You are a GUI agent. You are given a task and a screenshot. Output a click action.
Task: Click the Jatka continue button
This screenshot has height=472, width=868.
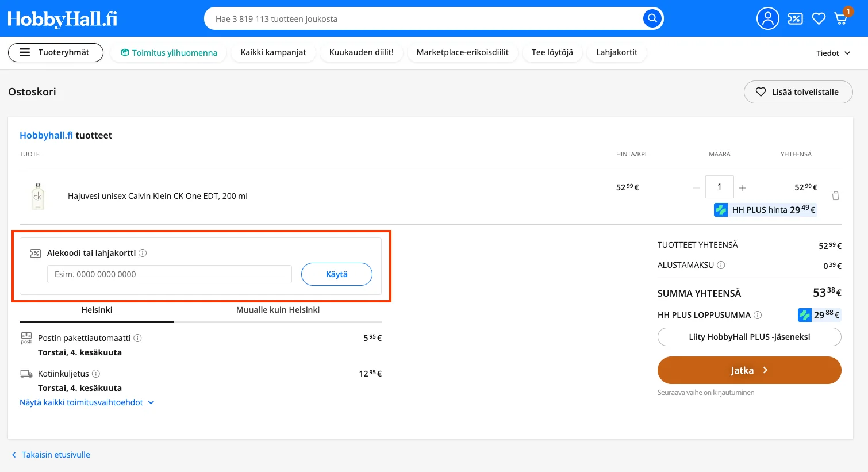point(749,370)
